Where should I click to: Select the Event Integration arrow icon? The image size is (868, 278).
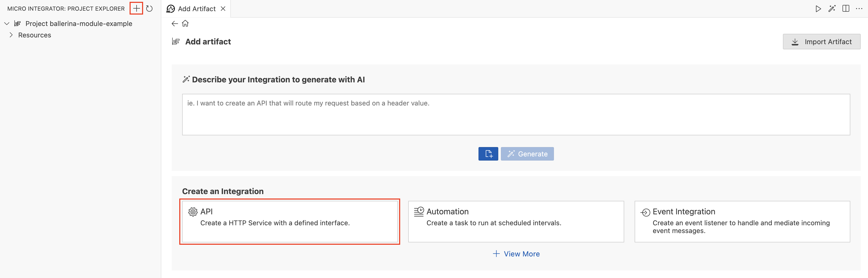tap(644, 211)
